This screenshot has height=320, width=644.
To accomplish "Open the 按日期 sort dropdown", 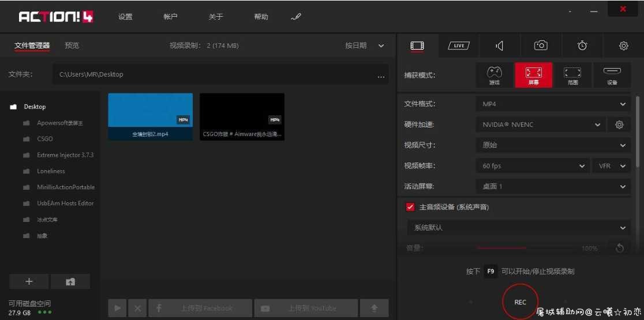I will (364, 46).
